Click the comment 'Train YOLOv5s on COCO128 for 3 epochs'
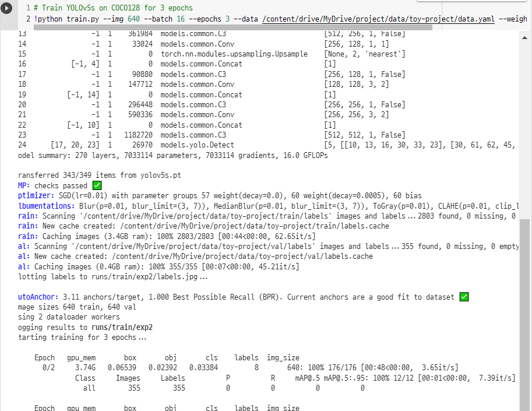Screen dimensions: 532x411 click(113, 8)
